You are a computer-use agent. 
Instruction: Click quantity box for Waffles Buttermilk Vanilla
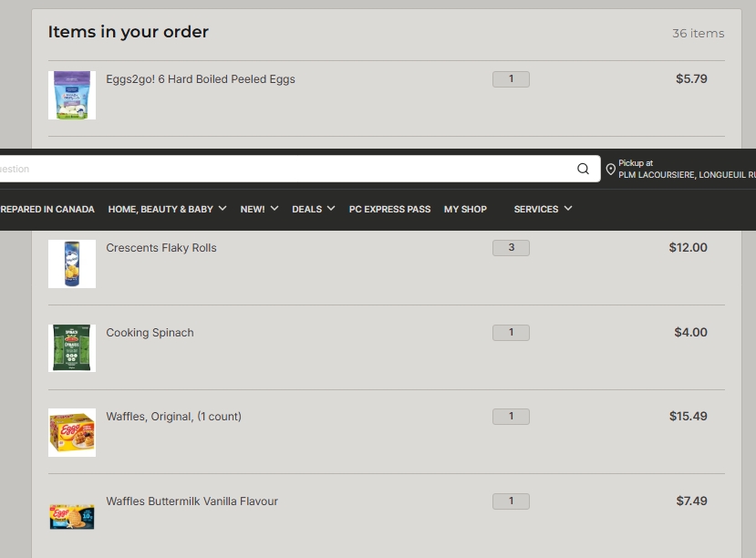[x=511, y=501]
